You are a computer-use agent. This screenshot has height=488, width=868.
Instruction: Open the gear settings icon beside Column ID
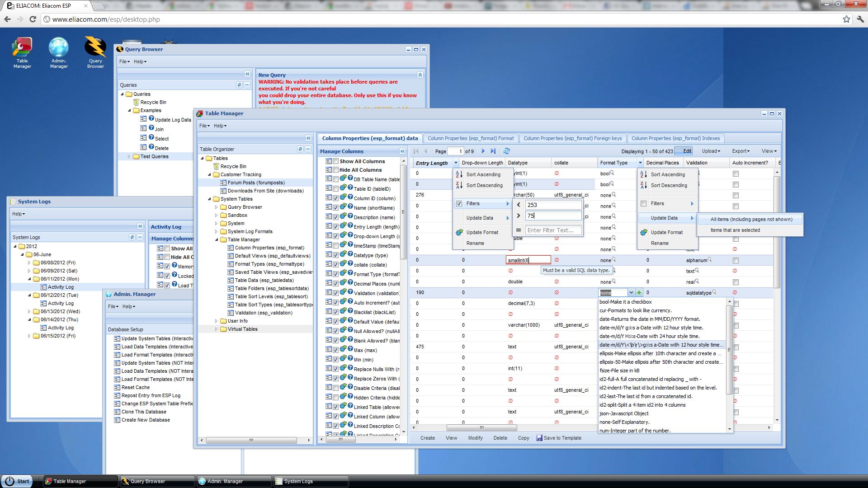point(344,198)
